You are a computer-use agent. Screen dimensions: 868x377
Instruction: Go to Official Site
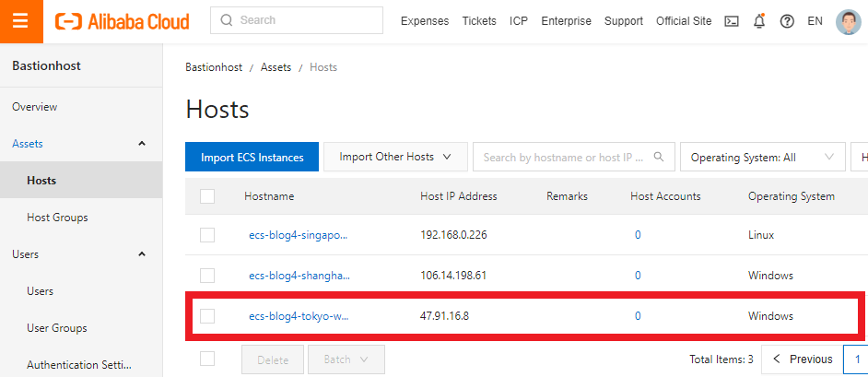pos(684,21)
